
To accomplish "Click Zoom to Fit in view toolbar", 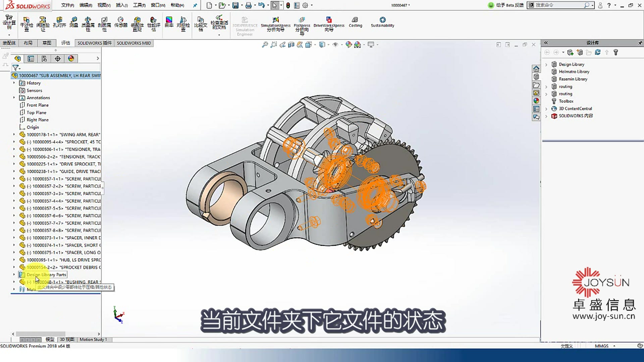I will [x=265, y=45].
